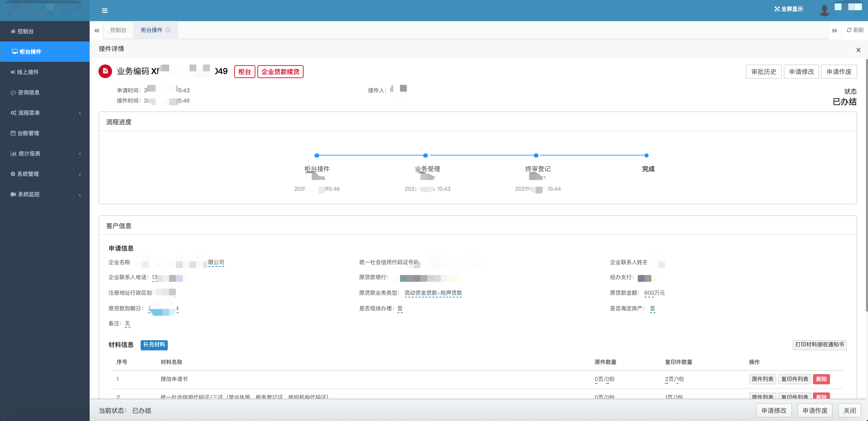This screenshot has height=421, width=868.
Task: Expand the 统计报表 submenu chevron
Action: coord(80,154)
